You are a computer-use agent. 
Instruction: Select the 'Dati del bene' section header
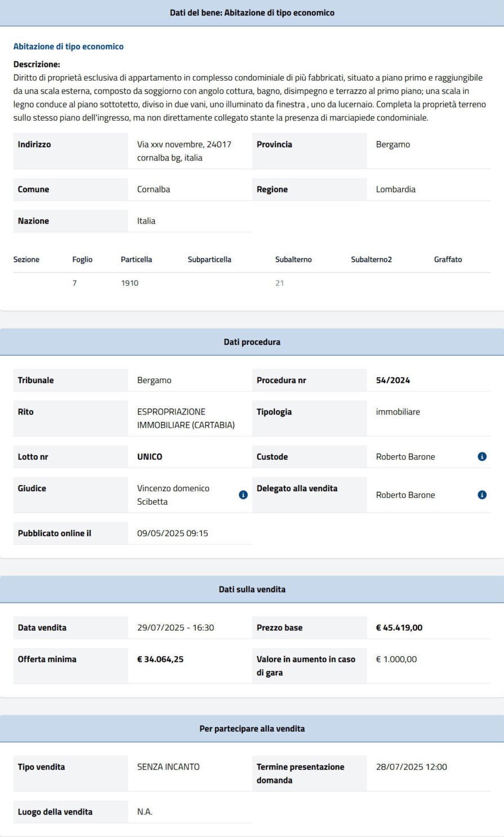(252, 13)
